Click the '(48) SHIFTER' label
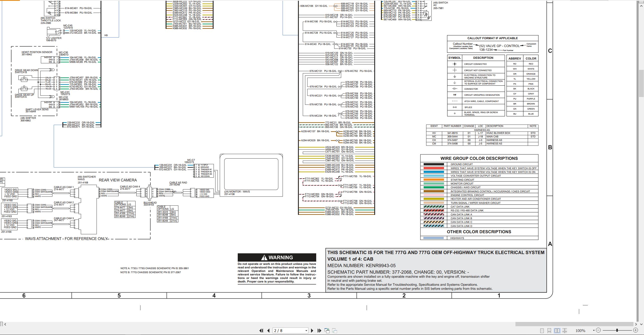644x335 pixels. click(28, 118)
